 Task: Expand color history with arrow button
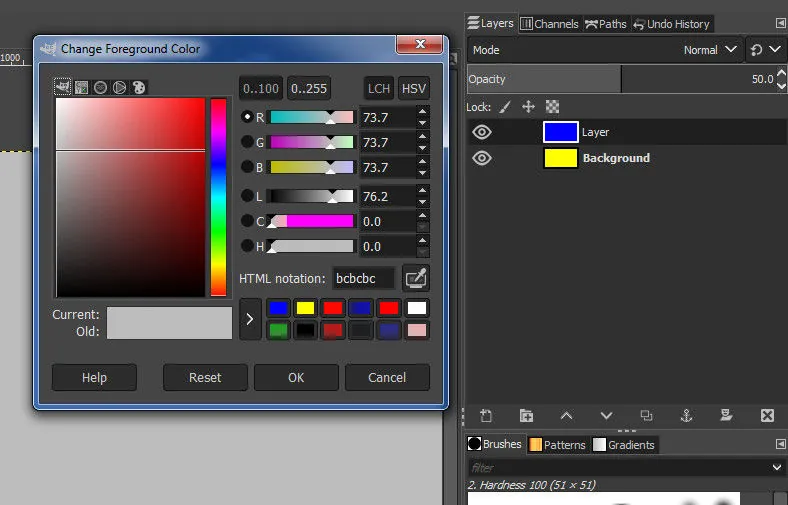tap(250, 319)
